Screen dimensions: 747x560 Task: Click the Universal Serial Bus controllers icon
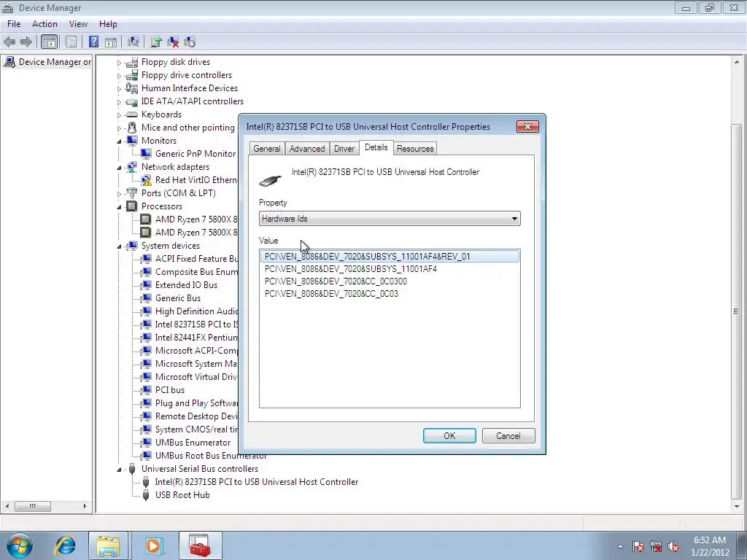132,469
